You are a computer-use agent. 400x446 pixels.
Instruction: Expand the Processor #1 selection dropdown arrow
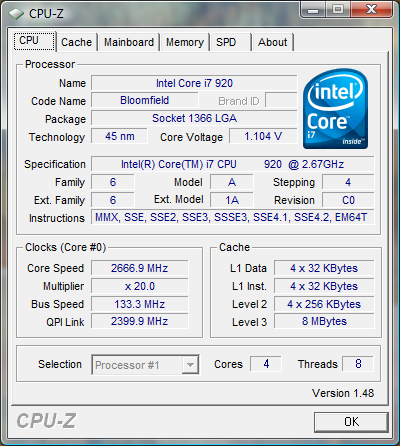[x=190, y=365]
